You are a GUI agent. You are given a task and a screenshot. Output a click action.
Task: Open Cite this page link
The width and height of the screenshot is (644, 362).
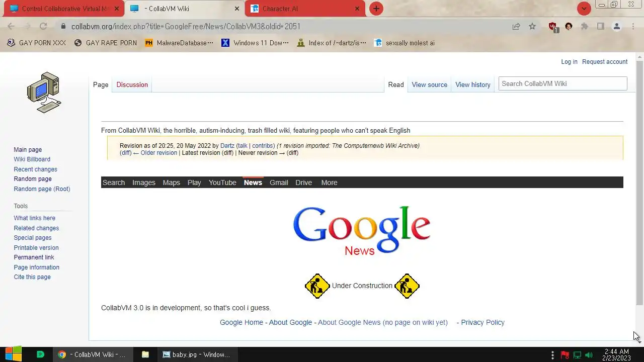click(x=32, y=277)
